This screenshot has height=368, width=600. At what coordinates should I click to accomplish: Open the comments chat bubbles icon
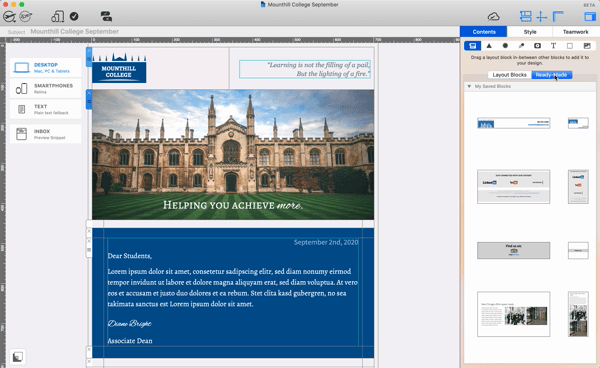(106, 16)
